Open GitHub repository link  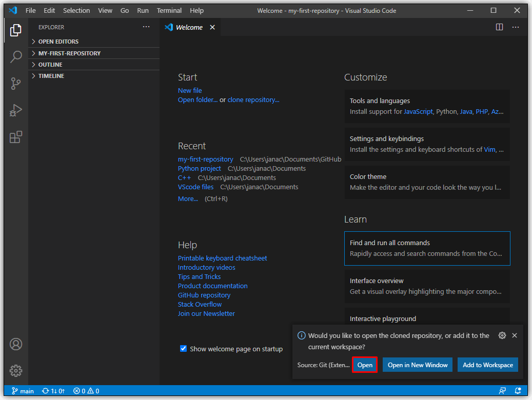pyautogui.click(x=204, y=295)
